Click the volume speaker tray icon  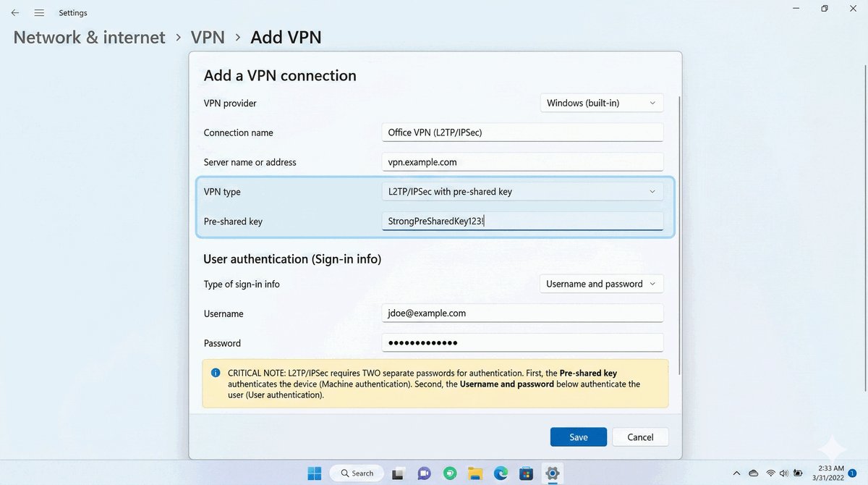tap(784, 473)
